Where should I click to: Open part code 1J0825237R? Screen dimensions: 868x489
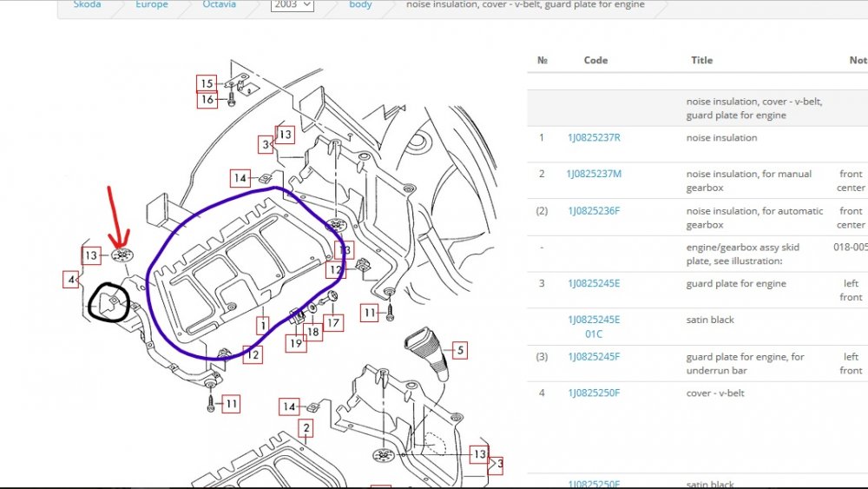594,138
